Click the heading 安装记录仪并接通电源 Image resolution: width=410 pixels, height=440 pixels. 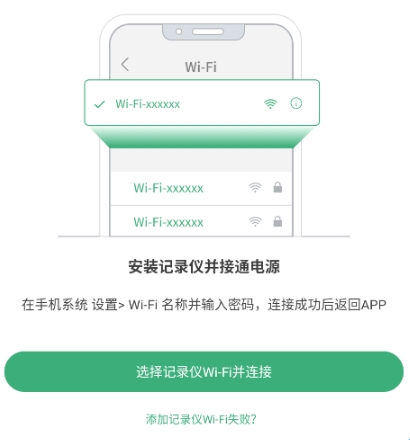click(204, 267)
